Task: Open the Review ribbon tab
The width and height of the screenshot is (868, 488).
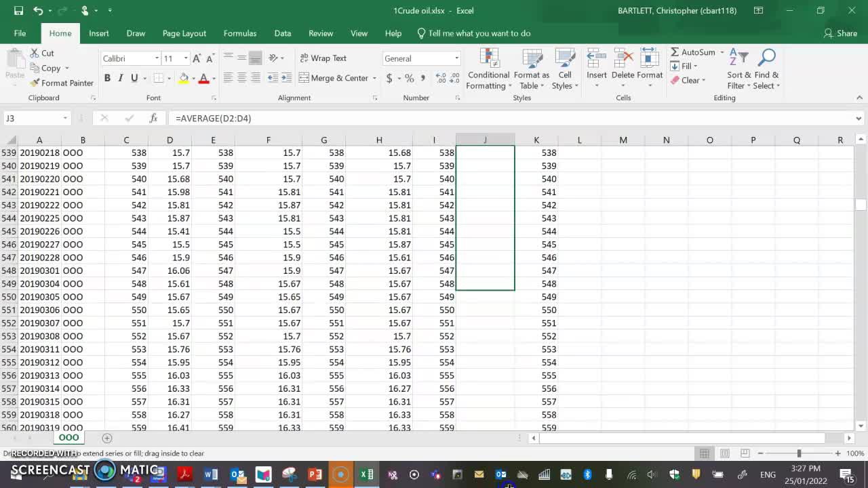Action: (320, 33)
